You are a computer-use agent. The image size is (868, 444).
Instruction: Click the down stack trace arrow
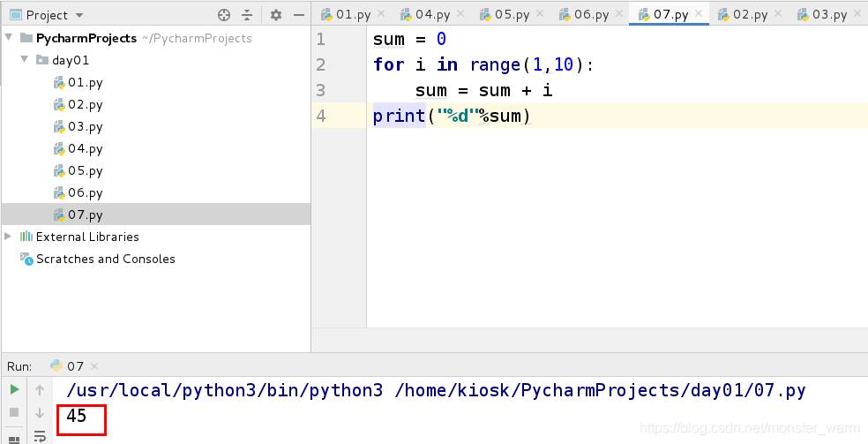pos(40,413)
